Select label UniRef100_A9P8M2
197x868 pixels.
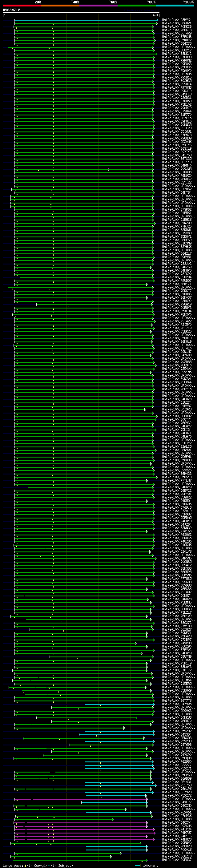pyautogui.click(x=176, y=61)
